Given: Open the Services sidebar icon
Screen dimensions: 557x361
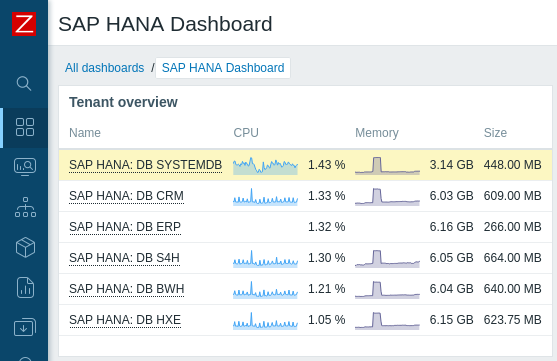Looking at the screenshot, I should (25, 207).
